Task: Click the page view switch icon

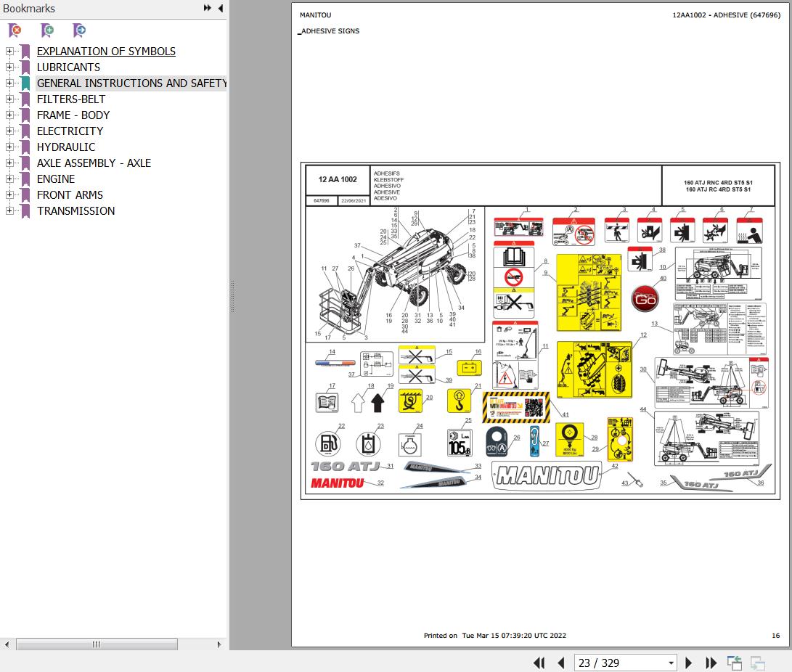Action: [x=735, y=663]
